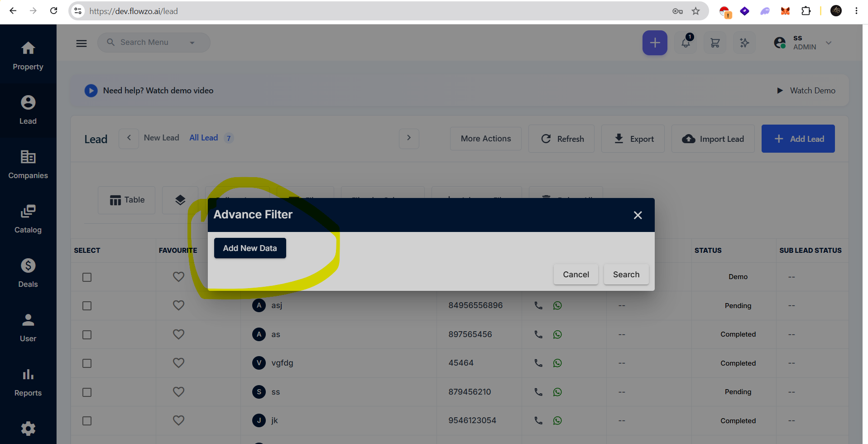Click Add New Data in Advance Filter
Viewport: 868px width, 444px height.
[250, 248]
